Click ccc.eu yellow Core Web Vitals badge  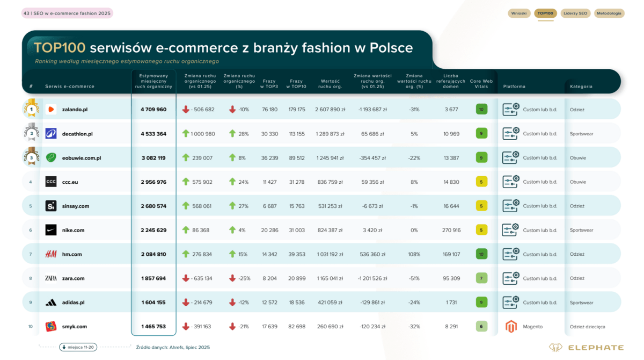click(481, 182)
